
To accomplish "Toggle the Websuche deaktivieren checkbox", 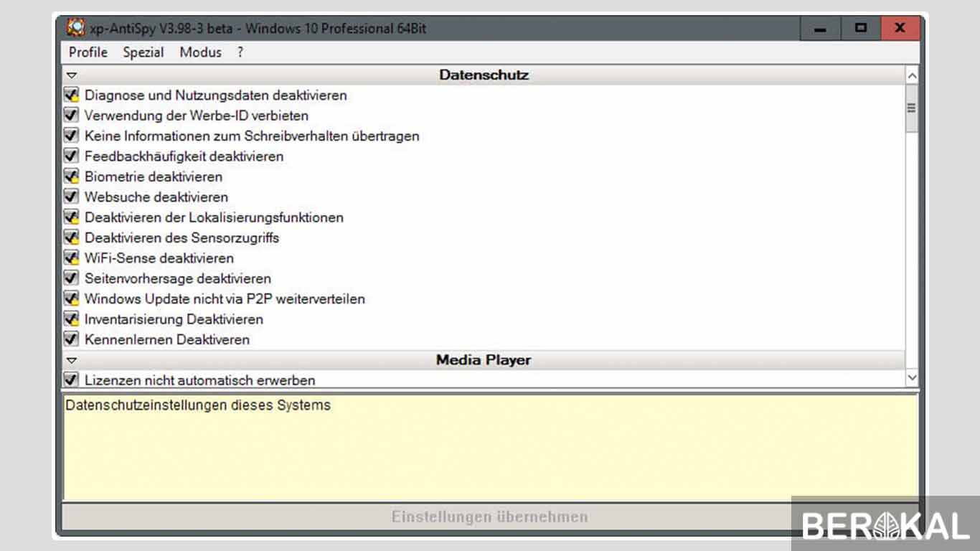I will point(70,196).
